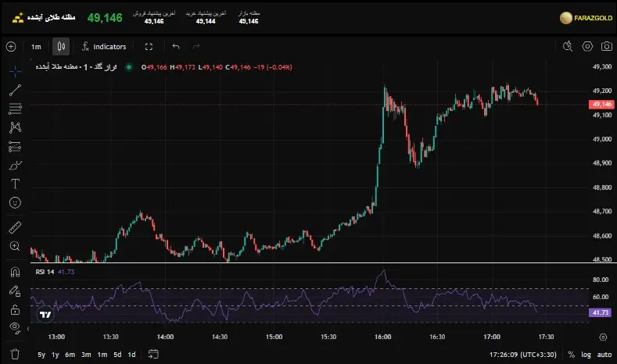Select the 6m time range
Viewport: 617px width, 364px height.
(70, 355)
